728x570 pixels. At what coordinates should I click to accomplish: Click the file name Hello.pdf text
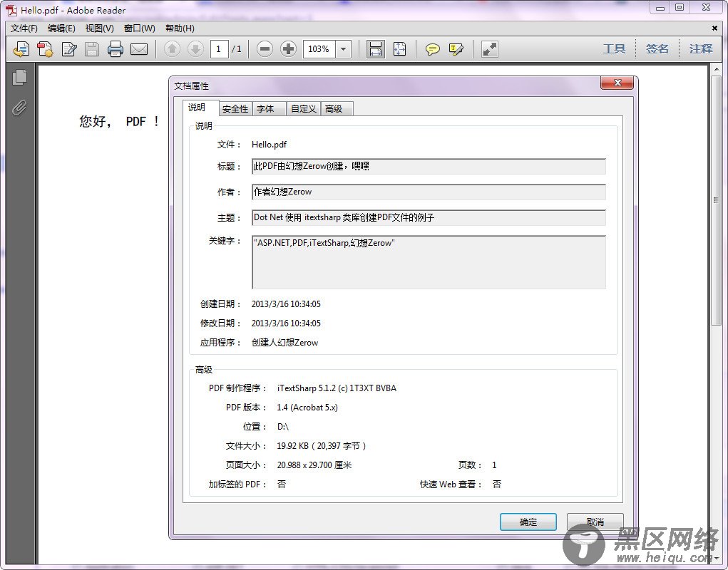click(270, 144)
